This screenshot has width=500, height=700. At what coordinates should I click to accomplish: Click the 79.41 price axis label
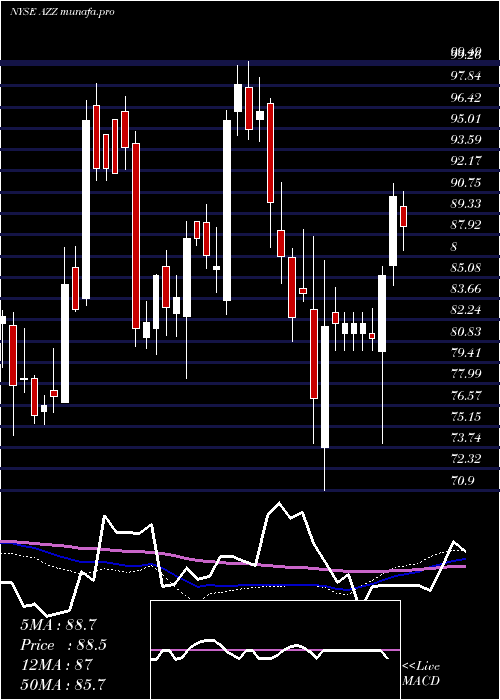pyautogui.click(x=466, y=353)
